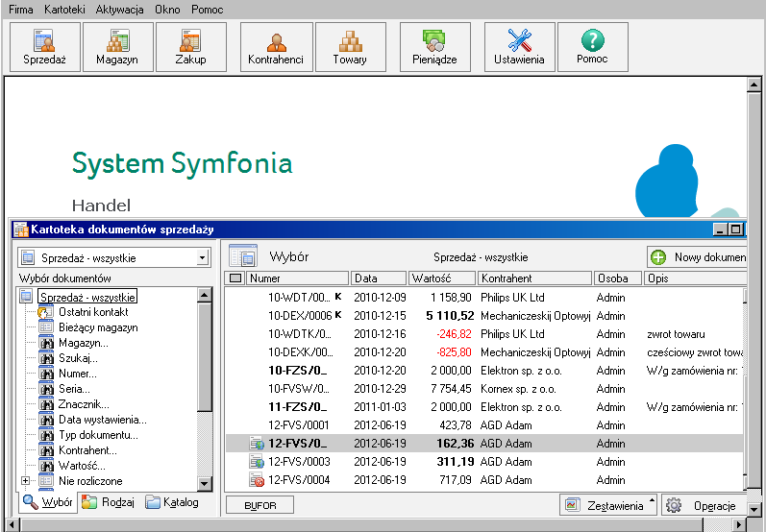Open the Zestawienia dropdown button
The height and width of the screenshot is (532, 766).
pyautogui.click(x=608, y=506)
